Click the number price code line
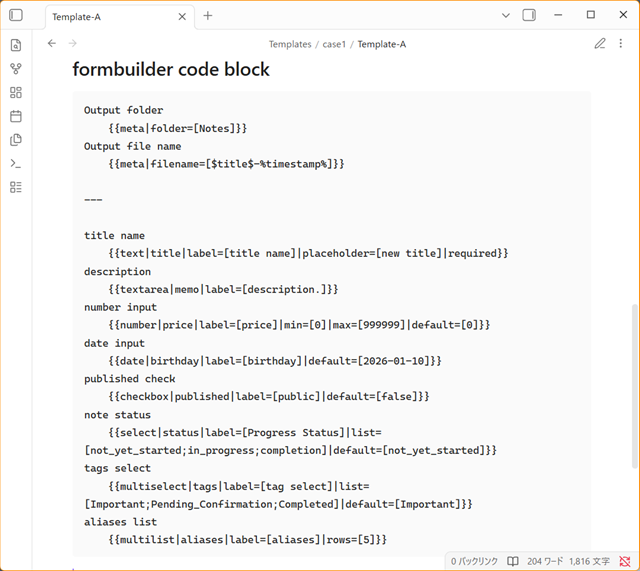This screenshot has height=571, width=640. click(299, 325)
